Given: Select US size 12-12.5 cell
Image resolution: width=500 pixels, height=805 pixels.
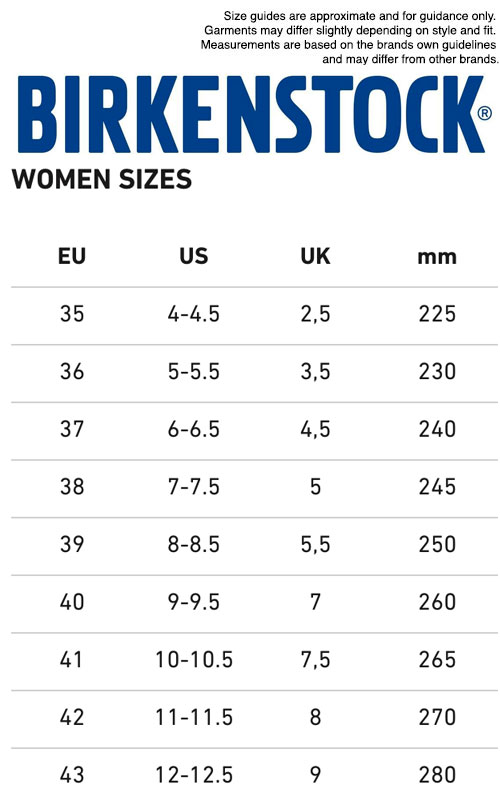Looking at the screenshot, I should (194, 775).
